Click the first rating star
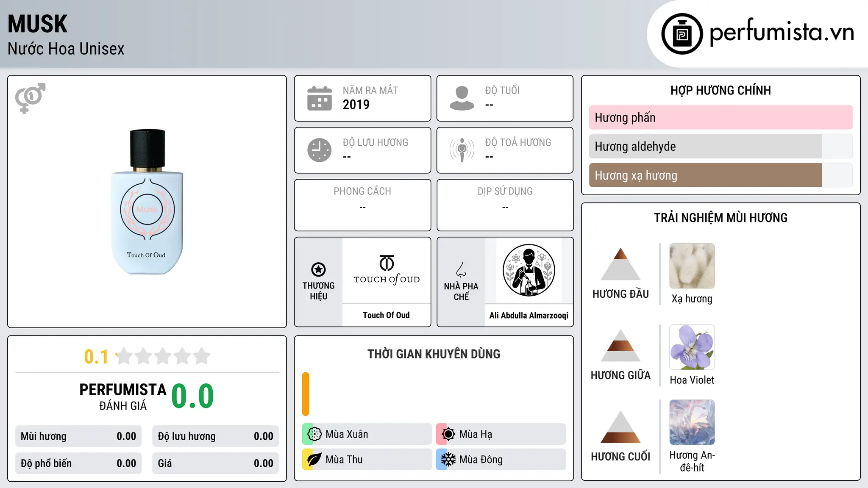 124,356
